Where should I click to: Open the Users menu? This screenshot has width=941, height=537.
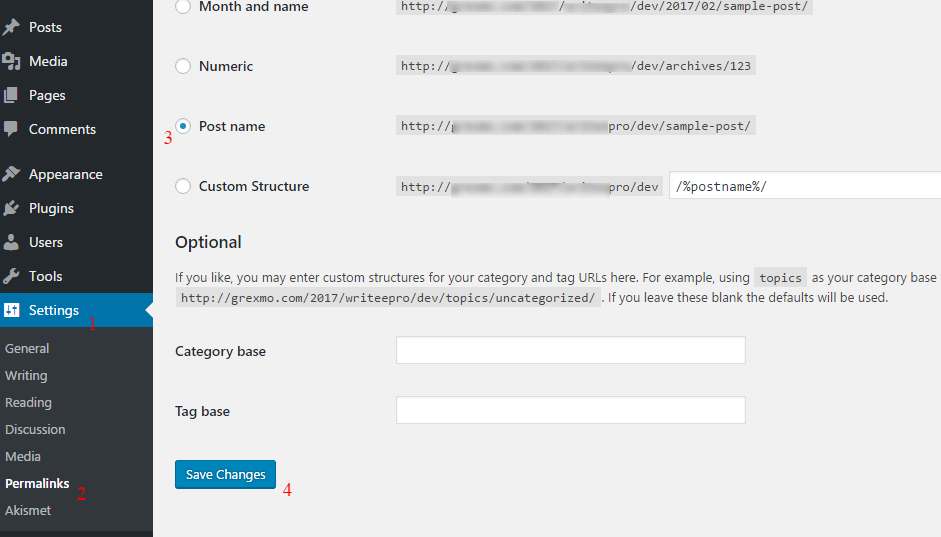pyautogui.click(x=76, y=242)
